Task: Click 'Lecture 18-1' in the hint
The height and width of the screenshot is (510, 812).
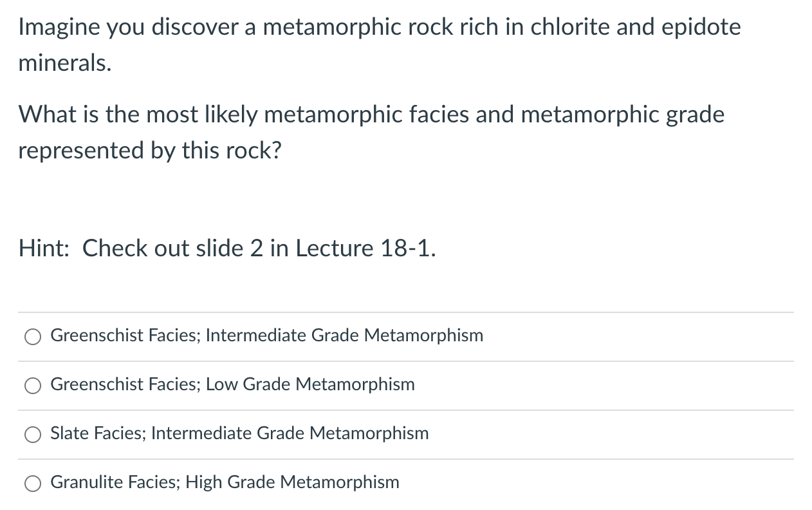Action: pos(365,248)
